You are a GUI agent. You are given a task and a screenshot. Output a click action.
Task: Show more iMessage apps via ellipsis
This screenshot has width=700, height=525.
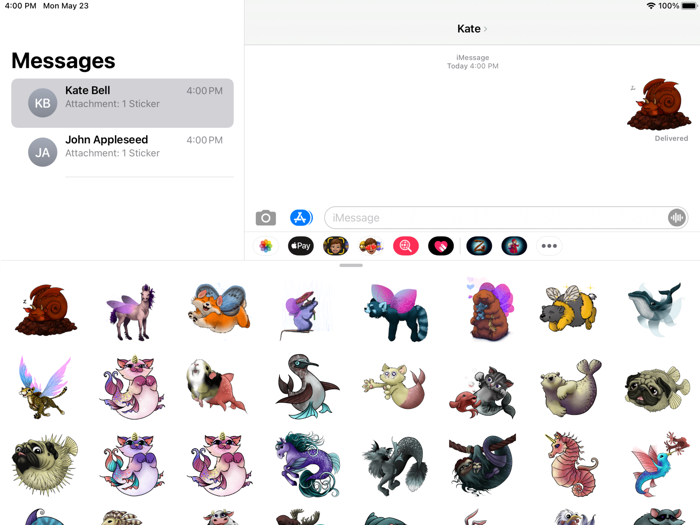pos(549,246)
